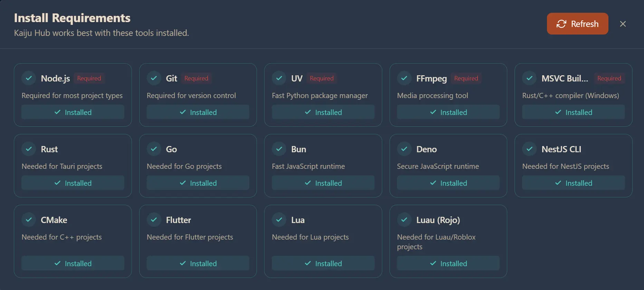Click the checkmark icon beside Flutter
Screen dimensions: 644x290
[x=154, y=220]
